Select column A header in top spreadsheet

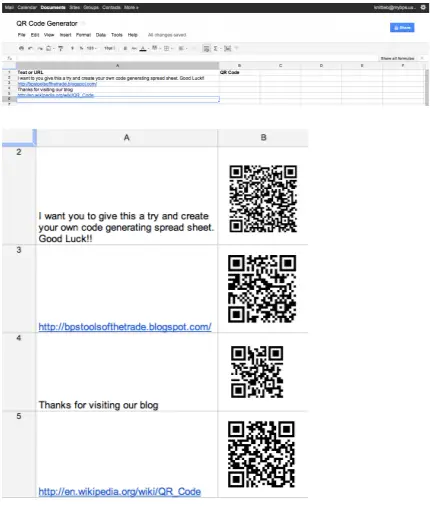[118, 66]
